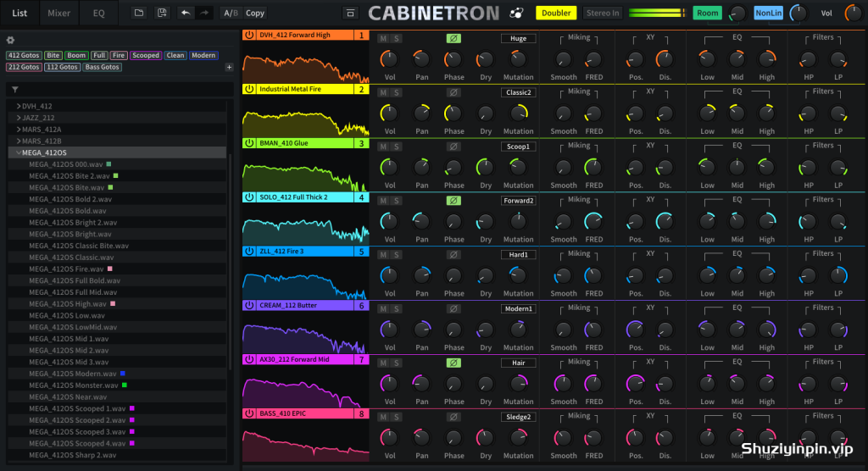Screen dimensions: 868x471
Task: Switch to the Mixer tab
Action: coord(58,13)
